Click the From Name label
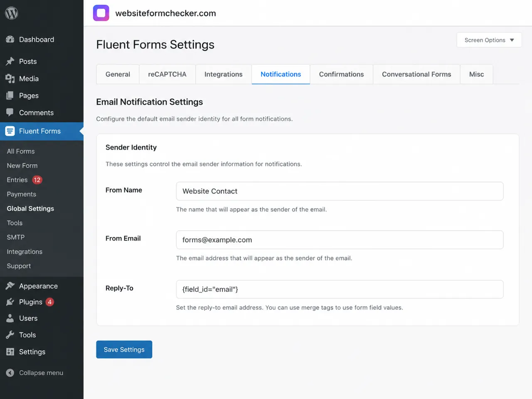 [x=124, y=190]
